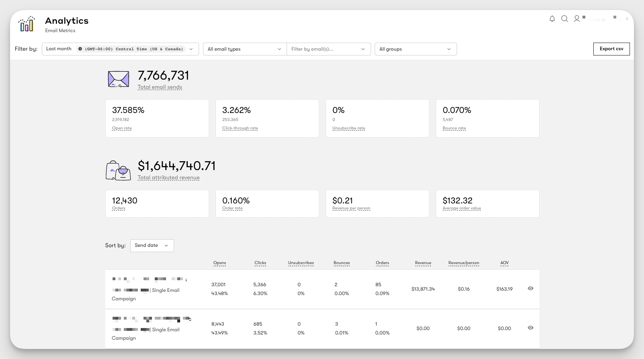Click the 2,919,182 opens count
The image size is (644, 359).
[x=121, y=120]
